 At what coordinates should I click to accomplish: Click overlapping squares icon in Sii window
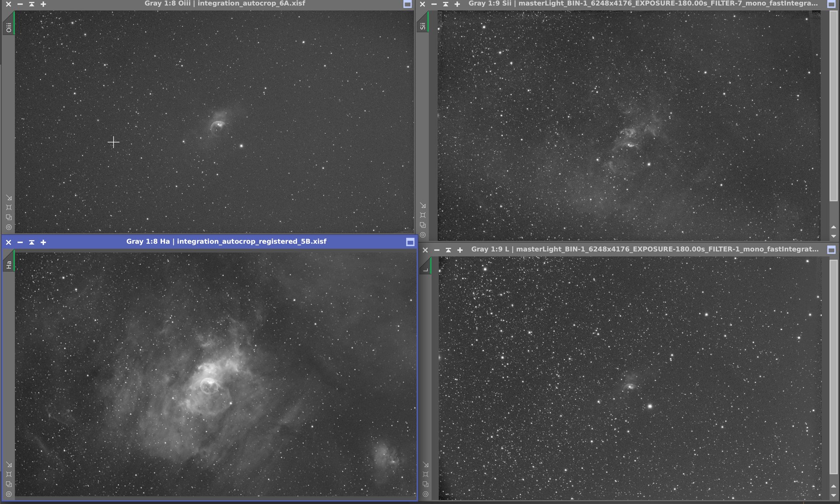pos(423,225)
